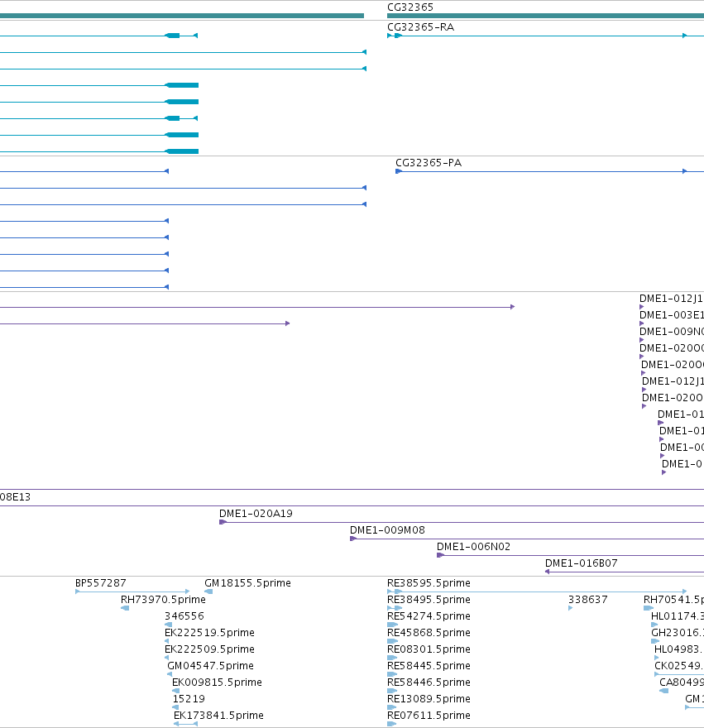The width and height of the screenshot is (704, 728).
Task: Select the RE13089.5prime label
Action: pyautogui.click(x=429, y=699)
